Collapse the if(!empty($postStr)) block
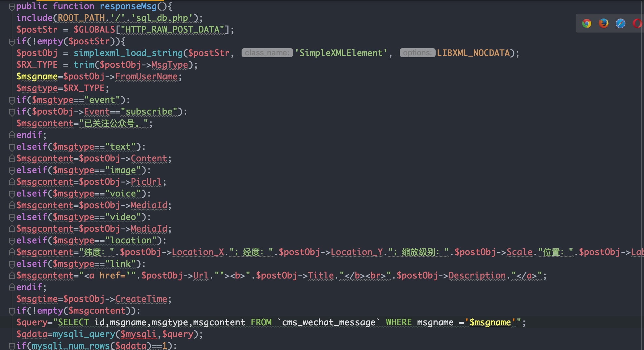This screenshot has height=350, width=644. 12,41
